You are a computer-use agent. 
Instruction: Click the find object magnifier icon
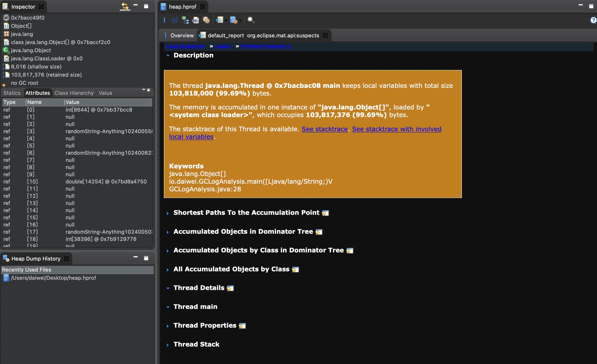point(251,20)
